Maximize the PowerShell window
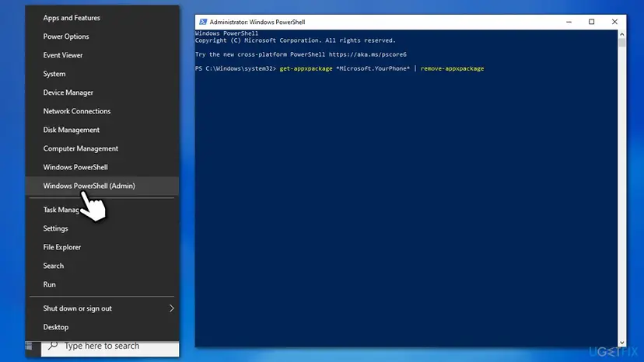The width and height of the screenshot is (644, 362). tap(591, 22)
